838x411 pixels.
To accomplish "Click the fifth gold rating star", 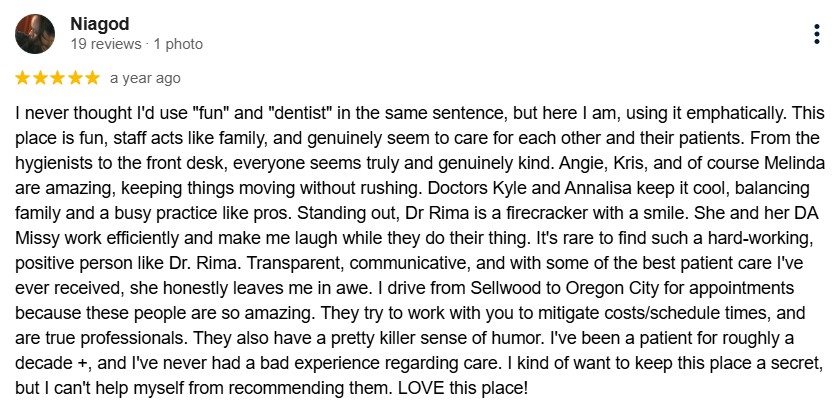I will (x=92, y=78).
